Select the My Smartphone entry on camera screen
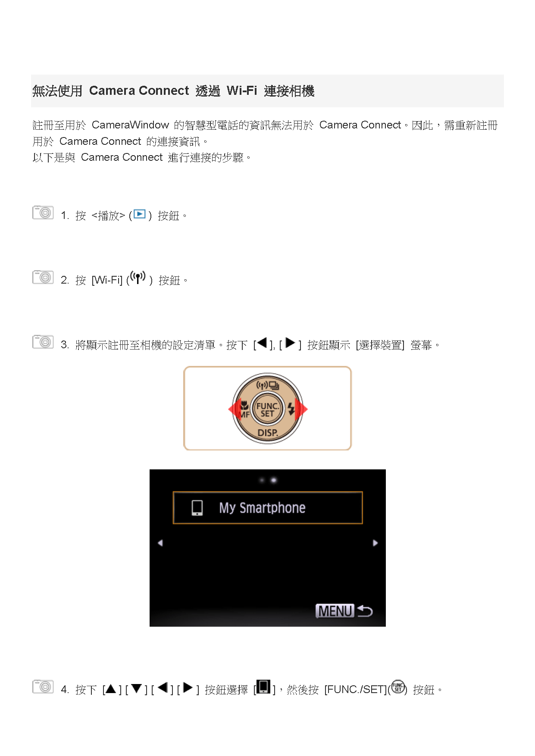This screenshot has width=535, height=756. 268,508
